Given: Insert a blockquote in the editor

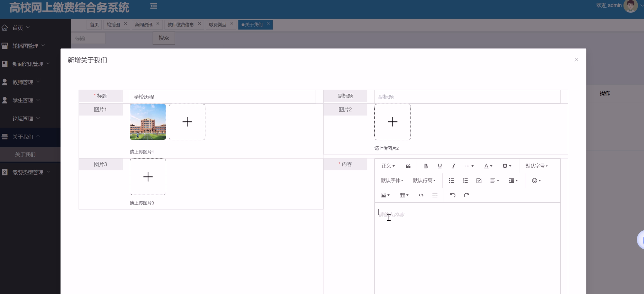Looking at the screenshot, I should (408, 166).
